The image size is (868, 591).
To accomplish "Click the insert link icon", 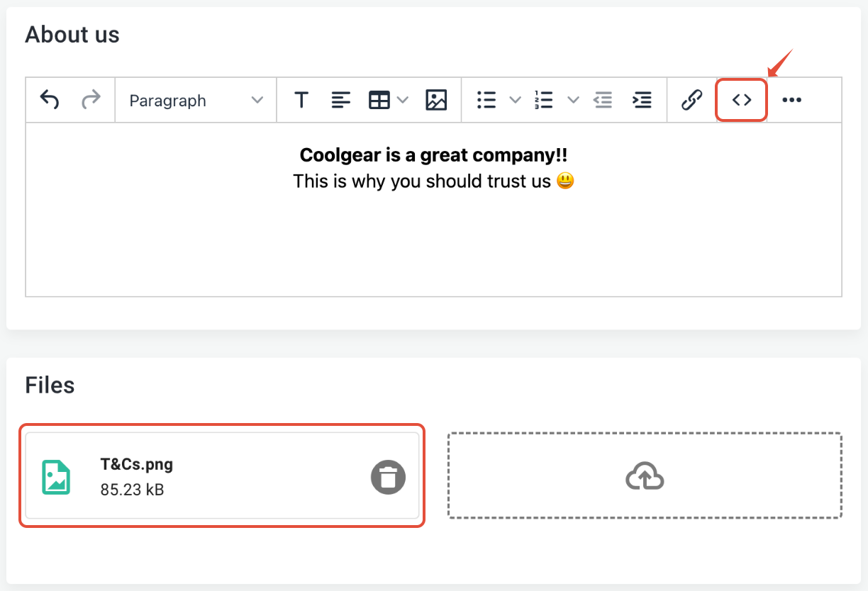I will 691,100.
